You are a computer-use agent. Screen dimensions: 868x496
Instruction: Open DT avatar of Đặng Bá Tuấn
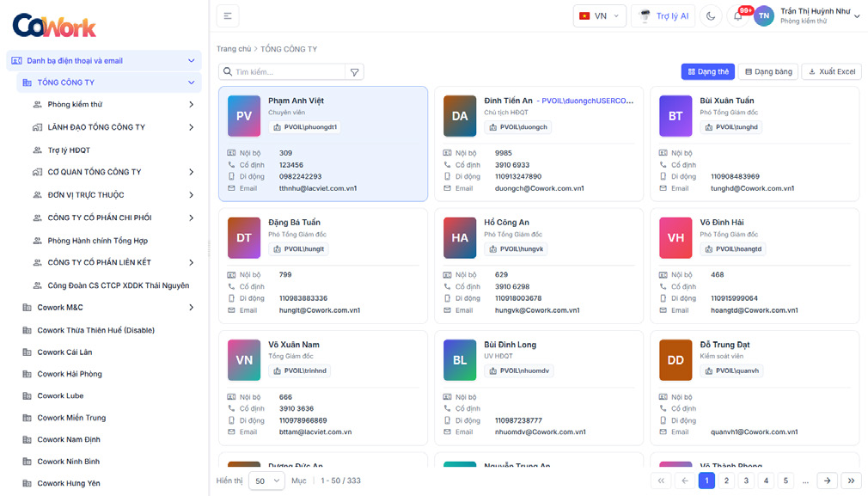[x=244, y=238]
